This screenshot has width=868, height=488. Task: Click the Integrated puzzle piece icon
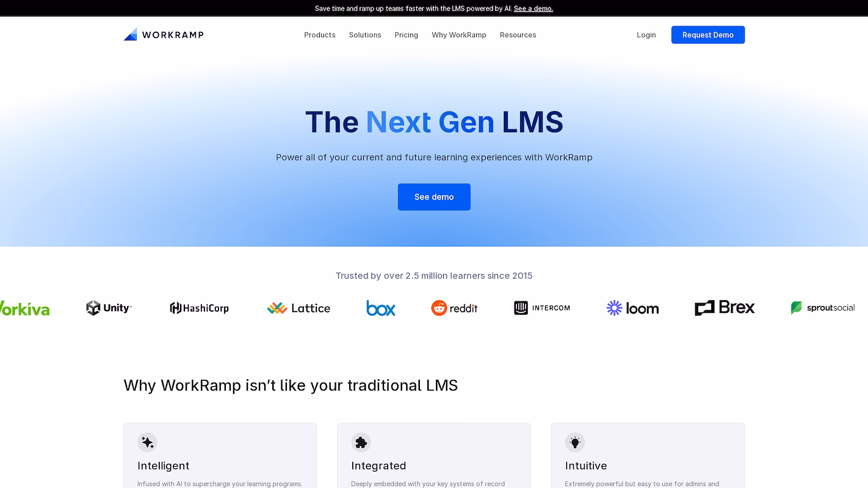click(x=361, y=442)
